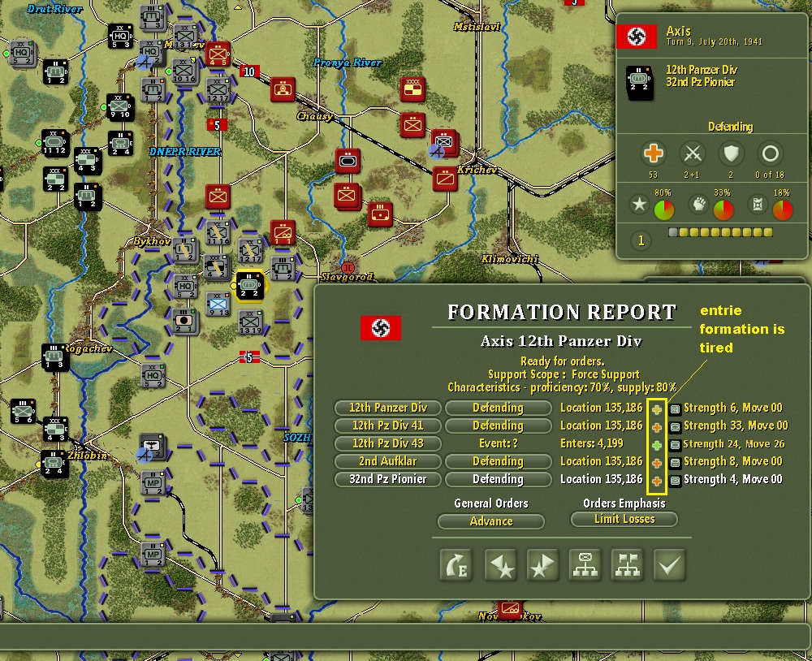
Task: Confirm the Formation Report with the checkmark button
Action: (670, 565)
